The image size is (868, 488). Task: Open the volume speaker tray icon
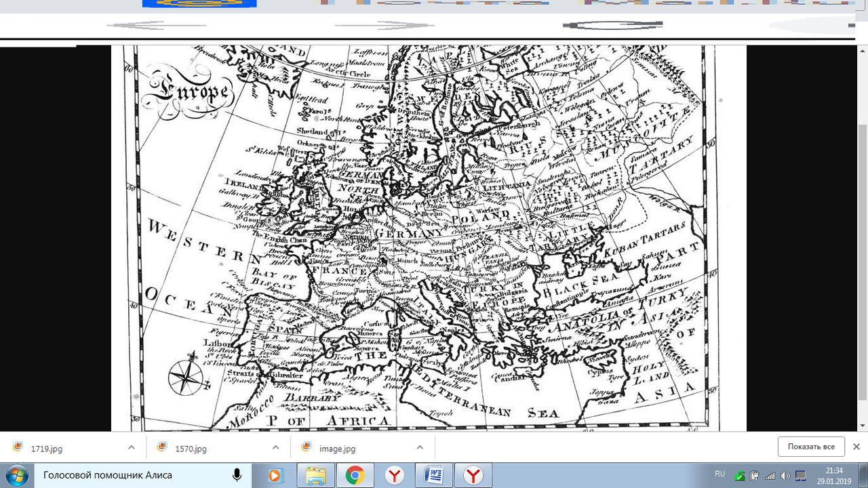[x=785, y=476]
